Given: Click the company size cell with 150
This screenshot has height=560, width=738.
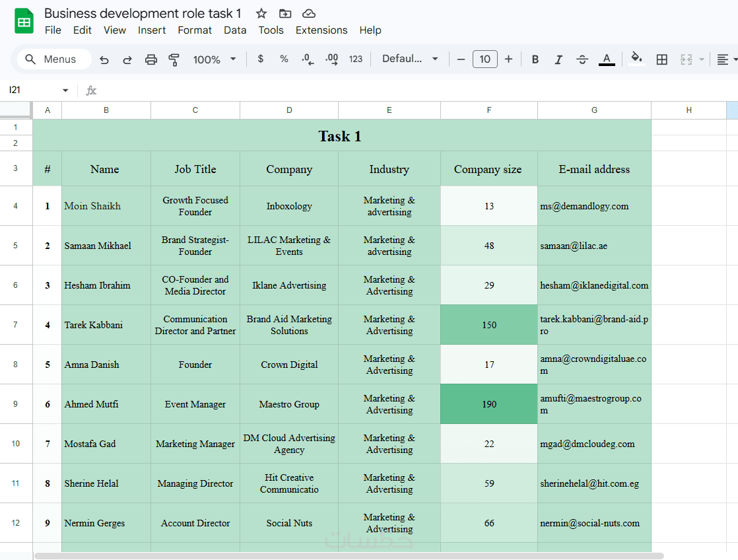Looking at the screenshot, I should [x=488, y=324].
